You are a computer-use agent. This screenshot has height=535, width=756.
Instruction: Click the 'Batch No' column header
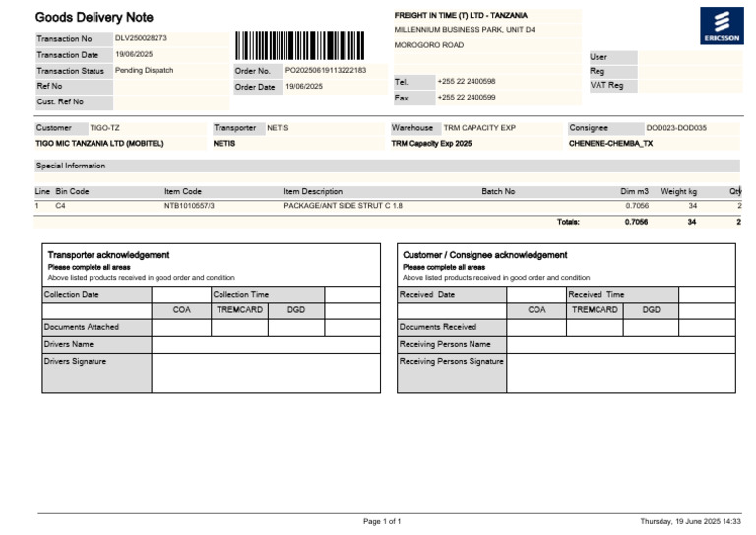coord(498,191)
